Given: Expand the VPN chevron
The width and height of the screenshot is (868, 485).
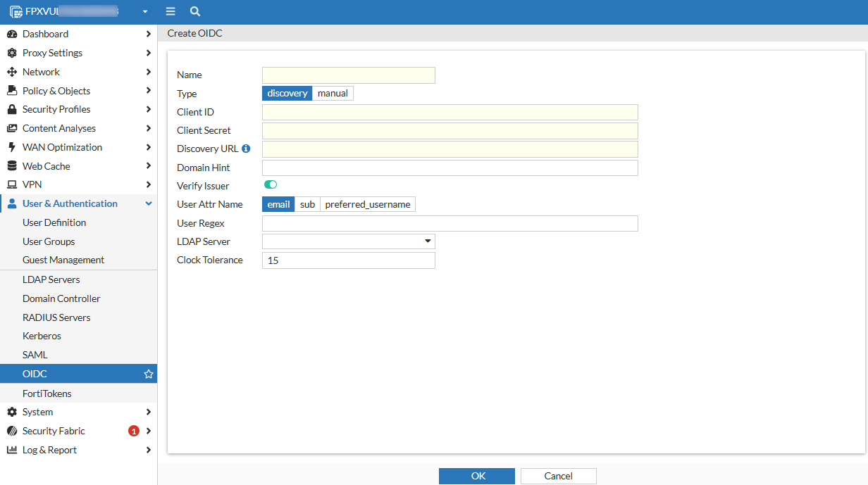Looking at the screenshot, I should [x=148, y=184].
